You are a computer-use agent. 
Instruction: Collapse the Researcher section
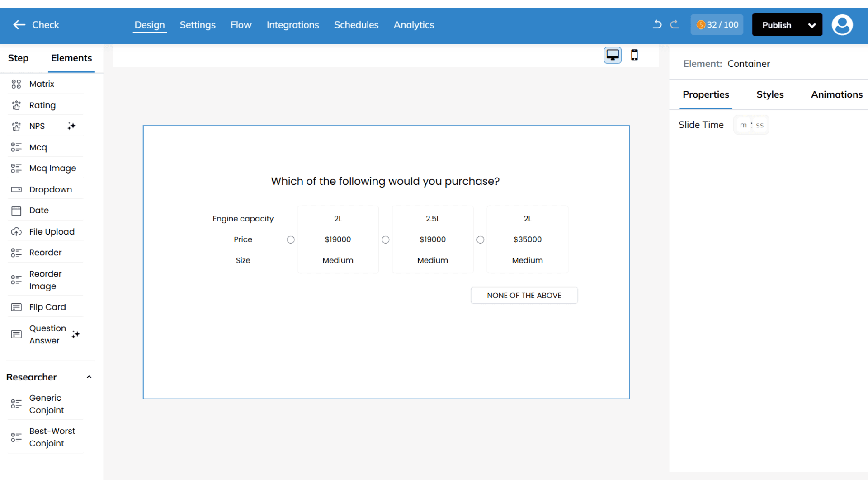[89, 377]
